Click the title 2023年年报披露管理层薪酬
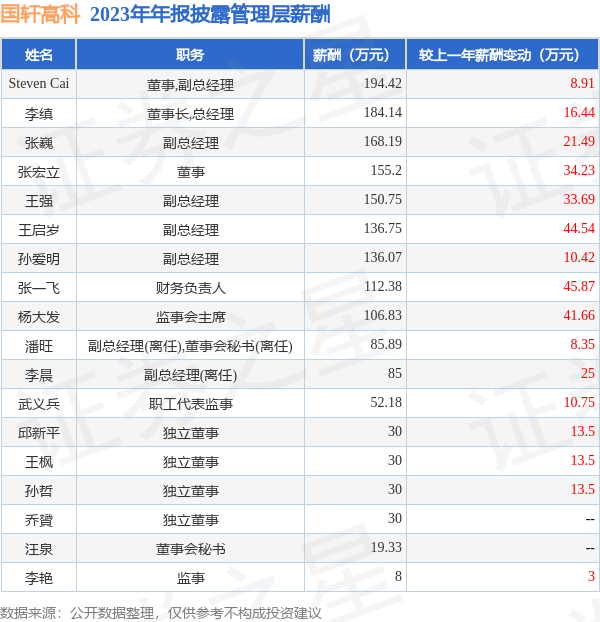 point(210,14)
